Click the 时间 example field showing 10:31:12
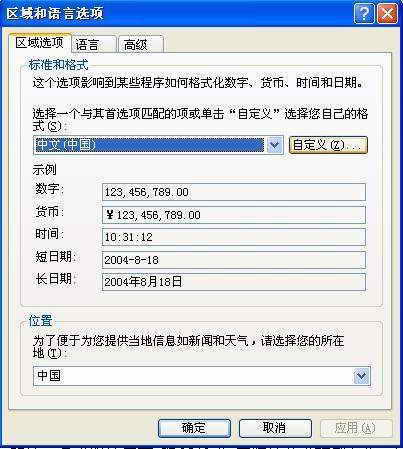The image size is (403, 449). (234, 237)
